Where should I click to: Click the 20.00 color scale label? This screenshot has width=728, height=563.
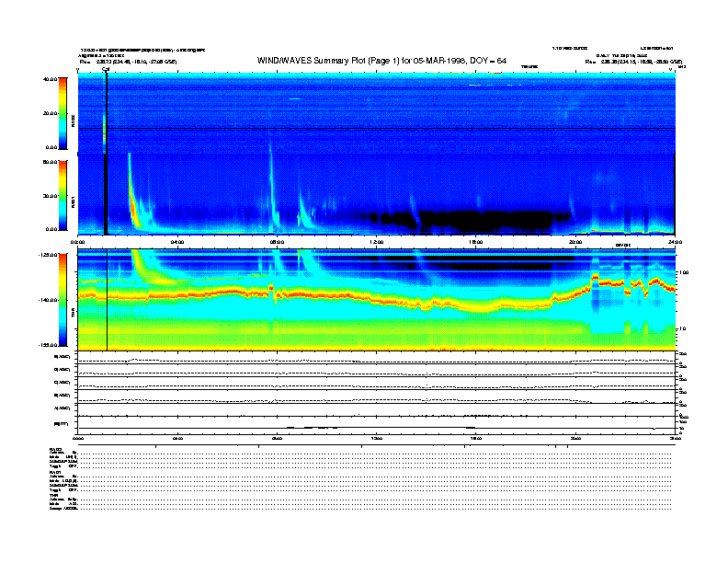pyautogui.click(x=51, y=113)
